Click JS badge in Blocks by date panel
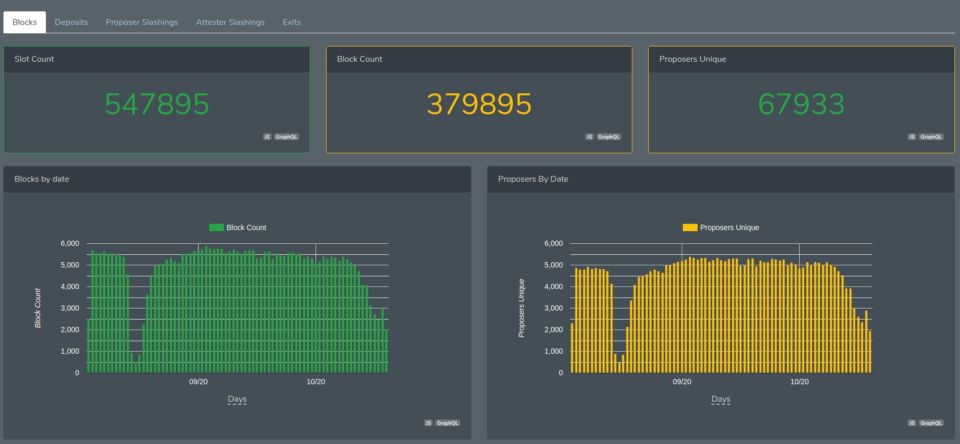Screen dimensions: 960x444 428,423
